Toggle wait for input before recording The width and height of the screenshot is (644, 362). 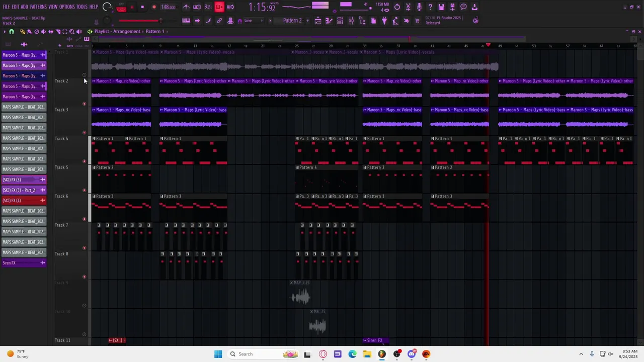tap(197, 7)
